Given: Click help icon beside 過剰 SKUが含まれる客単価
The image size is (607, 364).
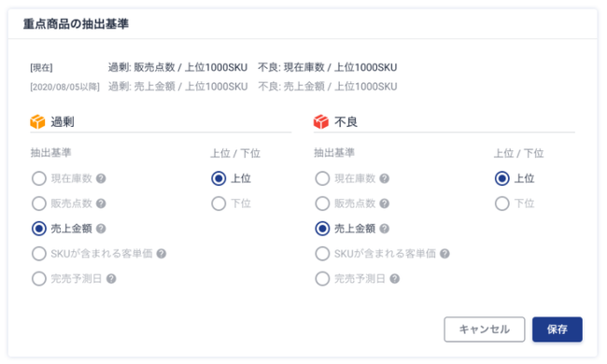Looking at the screenshot, I should coord(162,254).
